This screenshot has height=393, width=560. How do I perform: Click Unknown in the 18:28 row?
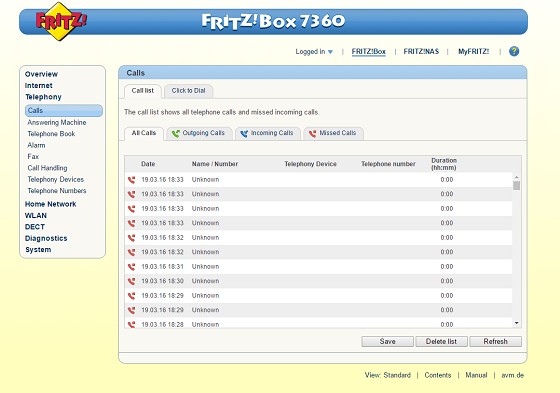205,324
